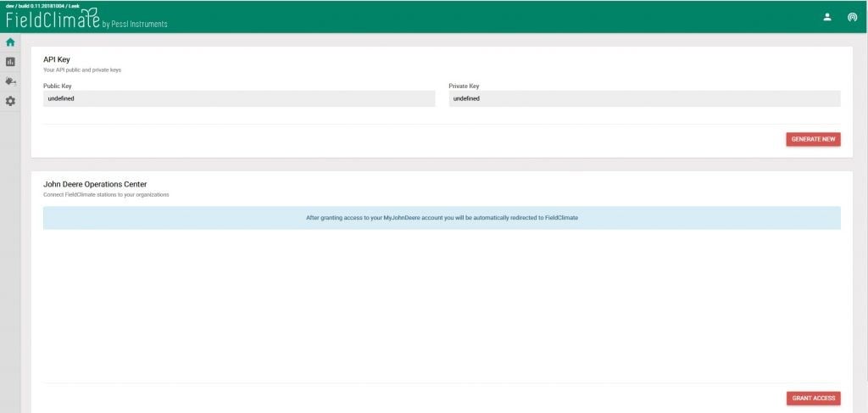Click the Public Key label

[57, 87]
